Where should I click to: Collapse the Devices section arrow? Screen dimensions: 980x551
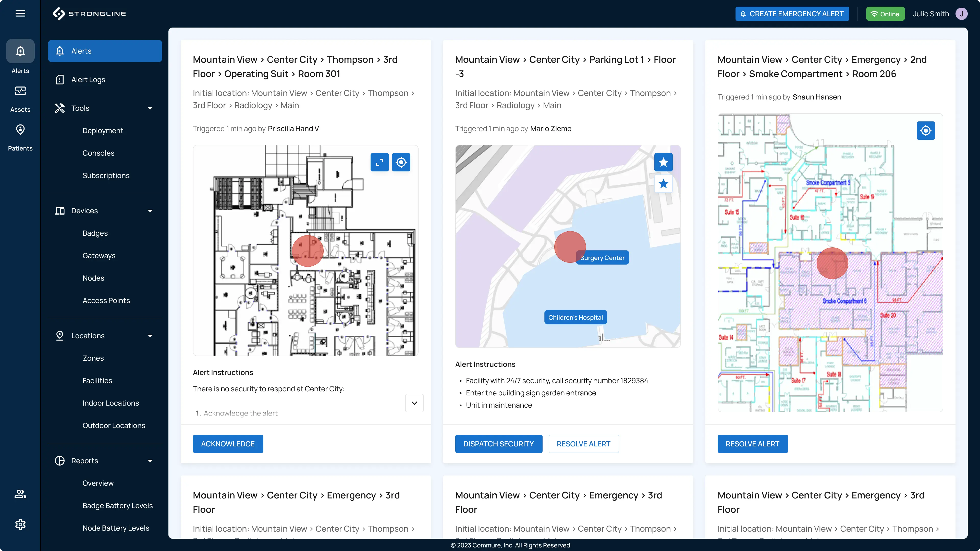pos(150,211)
